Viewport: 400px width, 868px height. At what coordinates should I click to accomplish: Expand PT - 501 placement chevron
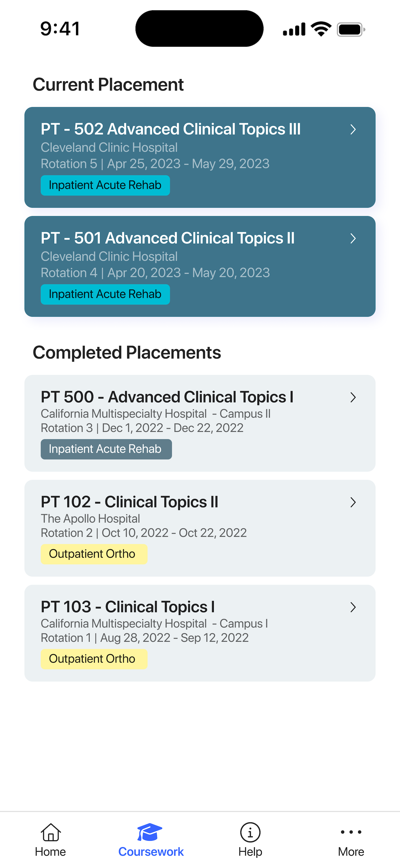(x=353, y=238)
